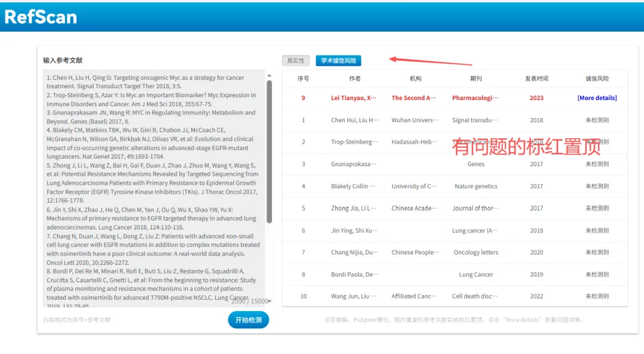The image size is (644, 354).
Task: Click institution Hadassah-Heb… cell
Action: click(414, 142)
